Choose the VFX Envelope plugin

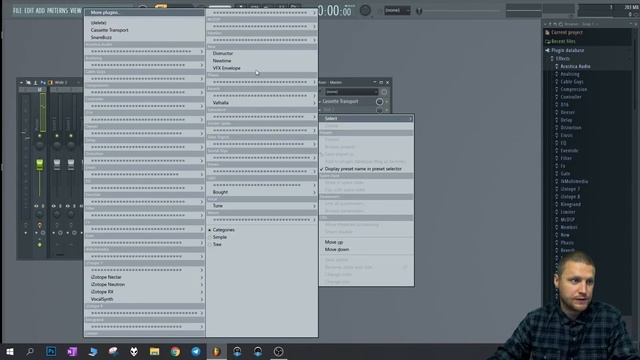tap(262, 68)
